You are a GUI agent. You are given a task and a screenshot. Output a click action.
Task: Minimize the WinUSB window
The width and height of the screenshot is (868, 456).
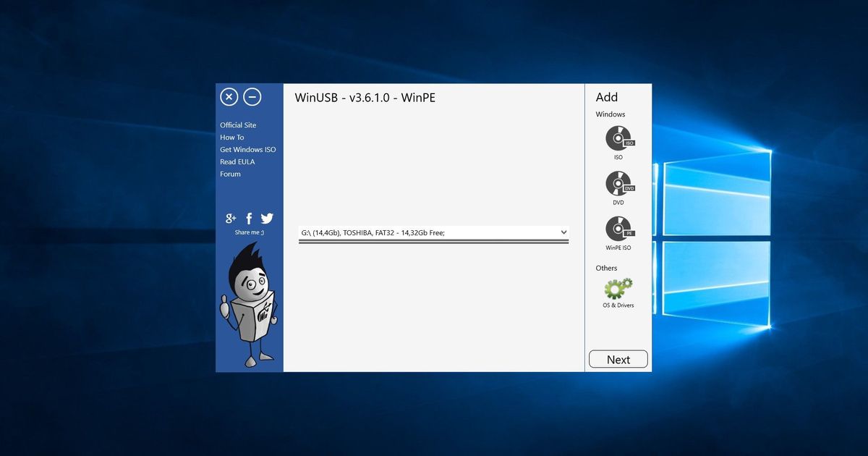(252, 96)
